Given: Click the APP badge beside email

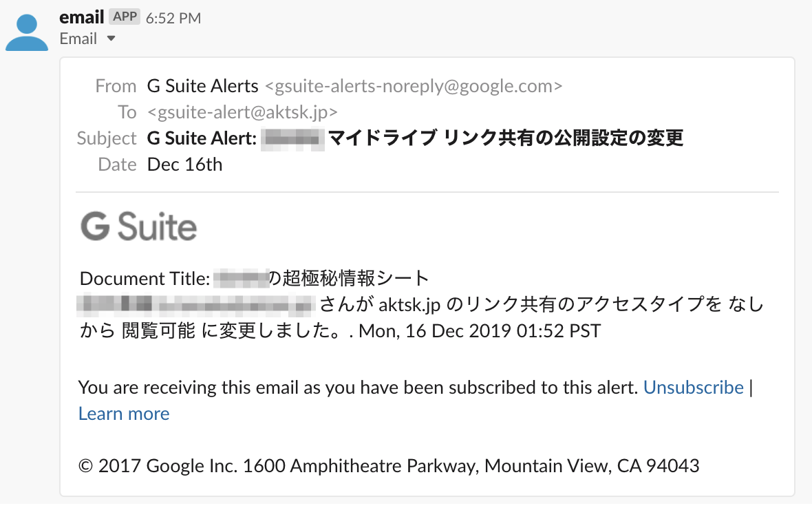Looking at the screenshot, I should pos(125,17).
